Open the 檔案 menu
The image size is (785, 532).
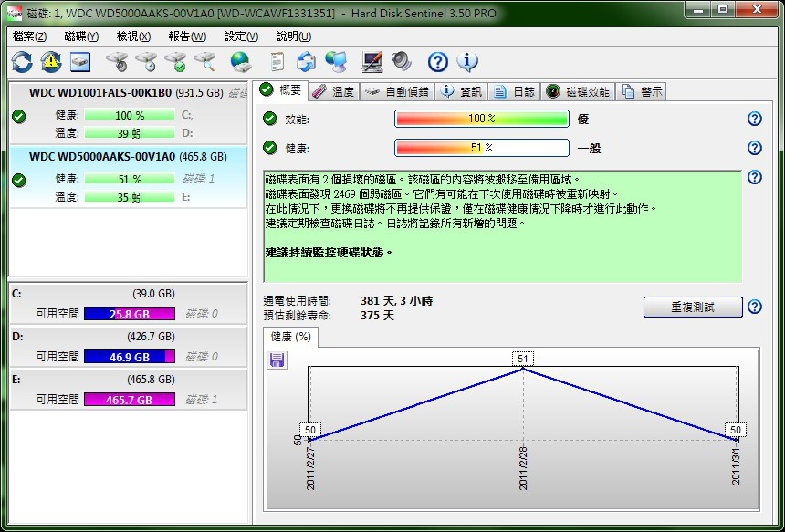point(30,37)
